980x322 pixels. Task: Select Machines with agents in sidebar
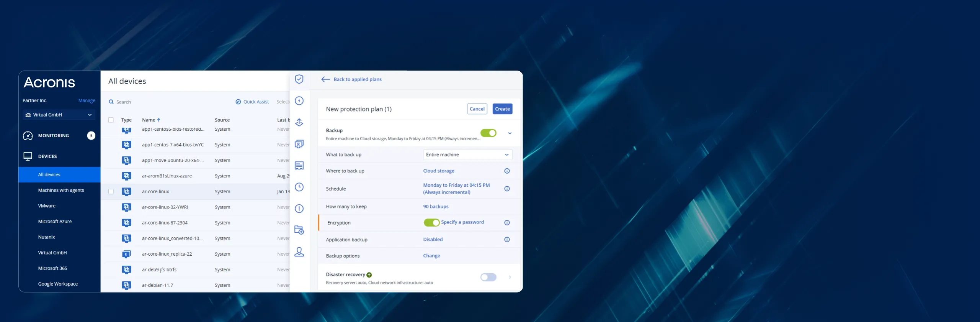click(x=61, y=191)
